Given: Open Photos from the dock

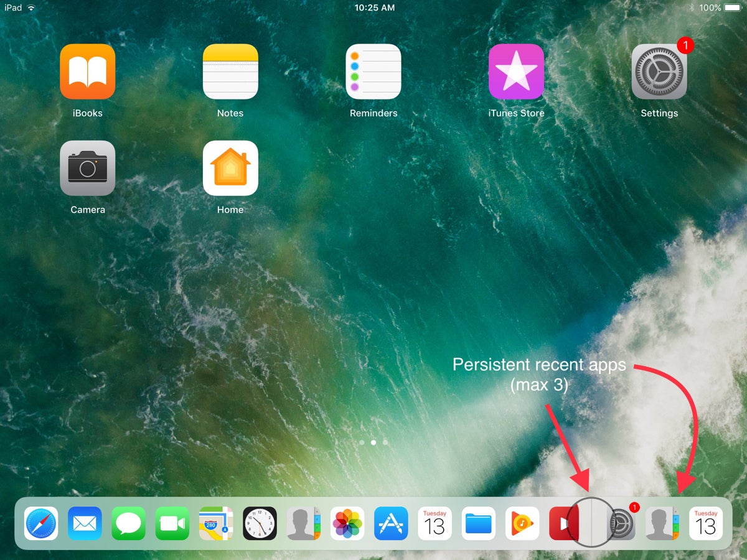Looking at the screenshot, I should tap(347, 523).
